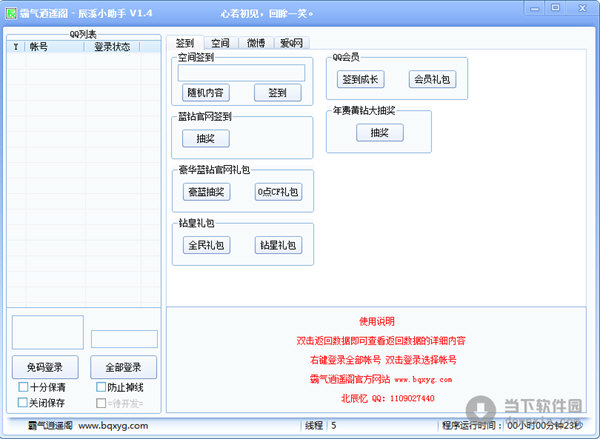600x439 pixels.
Task: Click the 登录状态 column header
Action: pyautogui.click(x=112, y=47)
